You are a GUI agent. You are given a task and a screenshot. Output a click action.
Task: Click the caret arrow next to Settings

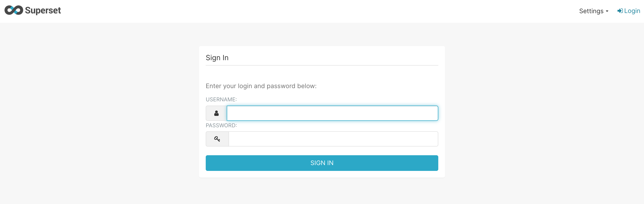click(x=607, y=11)
